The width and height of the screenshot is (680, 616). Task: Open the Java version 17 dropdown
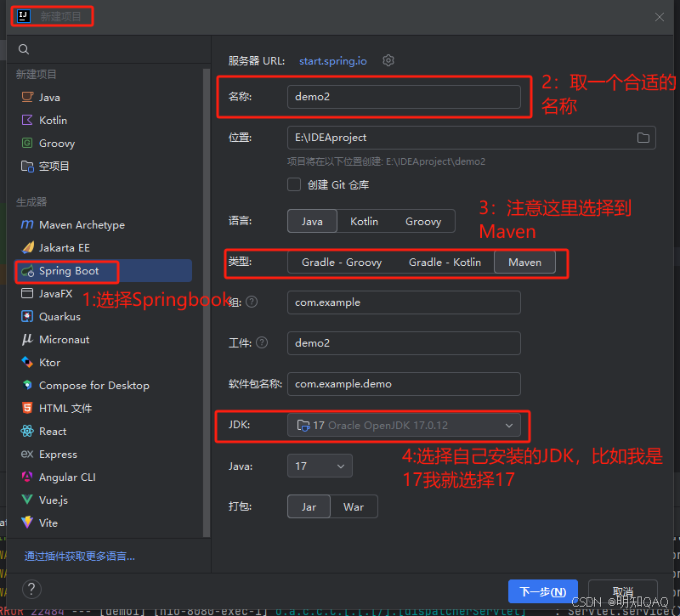pos(320,466)
